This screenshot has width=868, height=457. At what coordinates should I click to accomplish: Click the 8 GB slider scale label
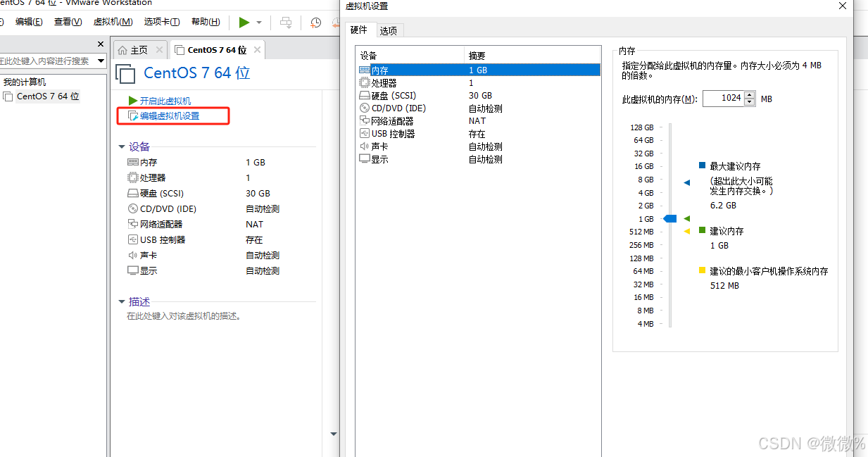click(646, 180)
